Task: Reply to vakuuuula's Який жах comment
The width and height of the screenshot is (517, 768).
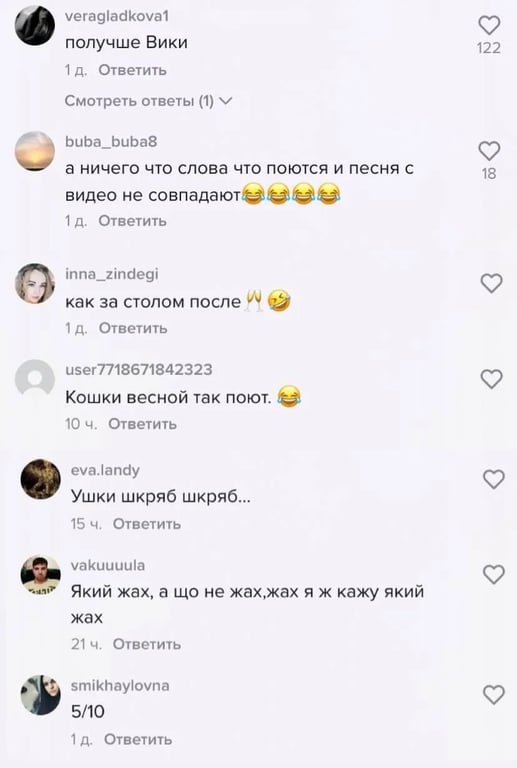Action: coord(146,644)
